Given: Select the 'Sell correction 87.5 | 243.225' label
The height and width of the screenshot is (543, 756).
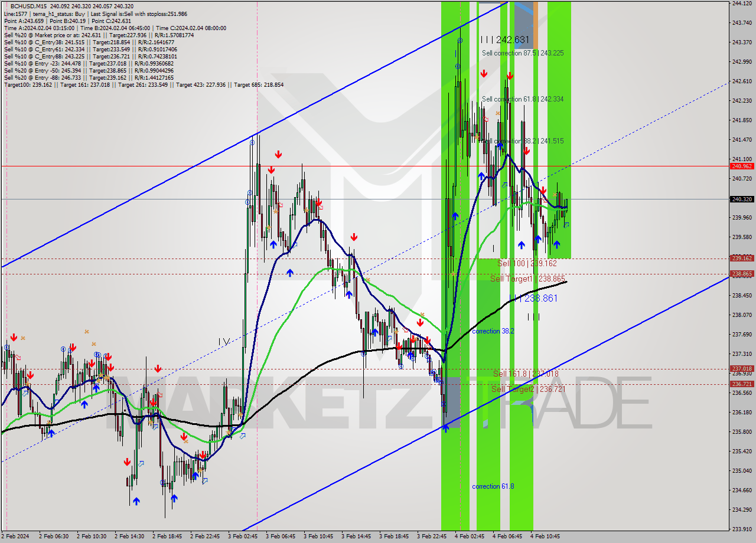Looking at the screenshot, I should coord(522,53).
